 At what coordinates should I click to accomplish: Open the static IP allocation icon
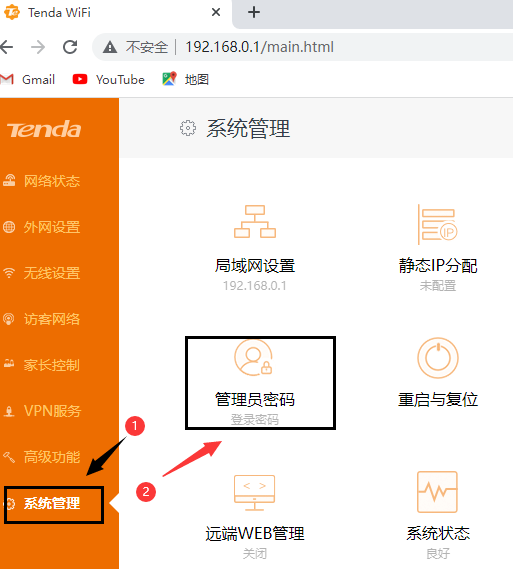[438, 224]
